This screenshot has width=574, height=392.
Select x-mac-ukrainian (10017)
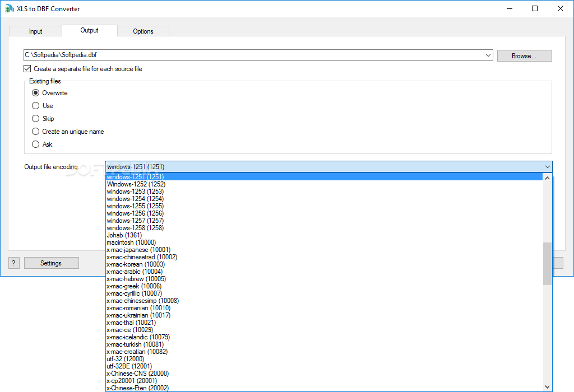pyautogui.click(x=324, y=315)
